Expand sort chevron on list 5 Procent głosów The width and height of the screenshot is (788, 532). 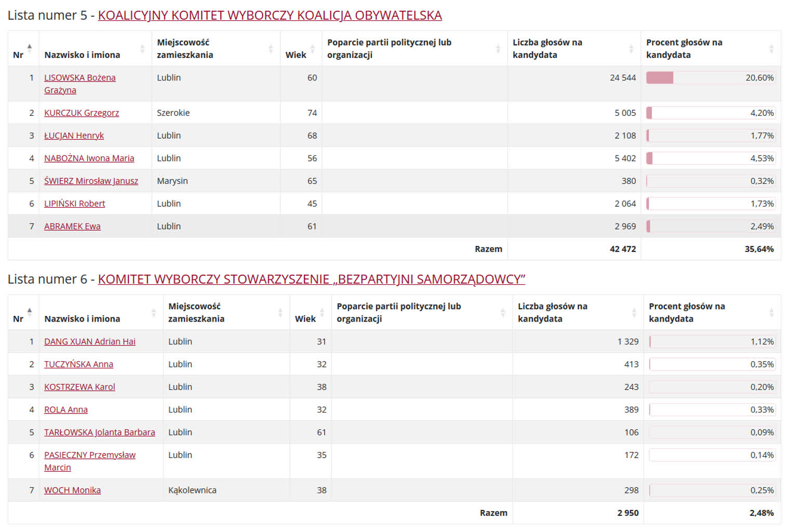click(770, 49)
